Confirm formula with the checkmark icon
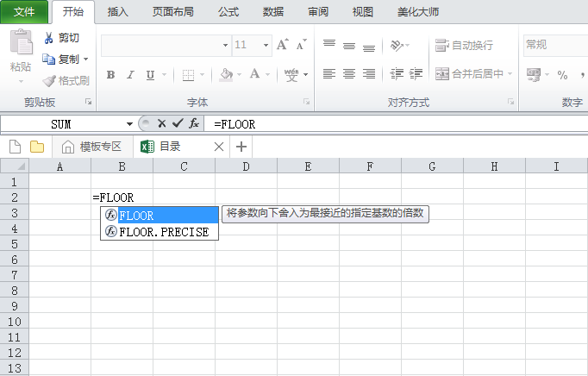588x376 pixels. click(x=178, y=123)
